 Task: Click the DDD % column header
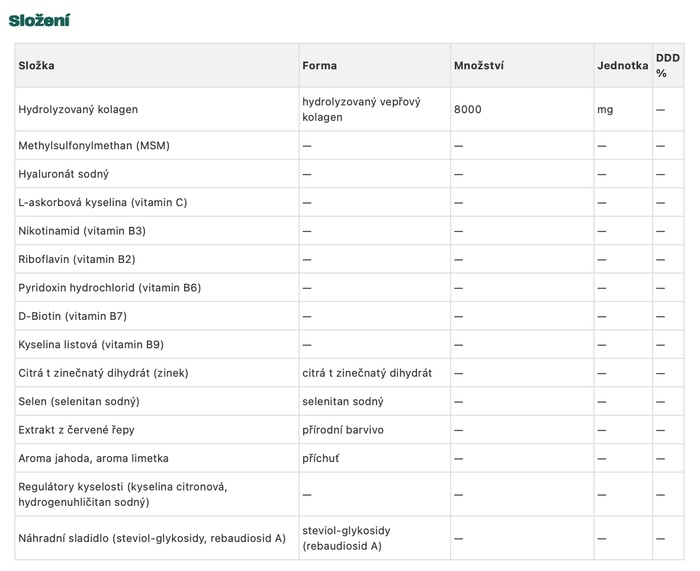click(668, 66)
